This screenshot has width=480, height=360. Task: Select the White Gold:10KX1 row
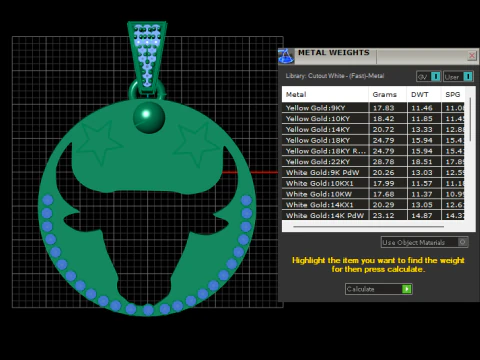point(373,183)
